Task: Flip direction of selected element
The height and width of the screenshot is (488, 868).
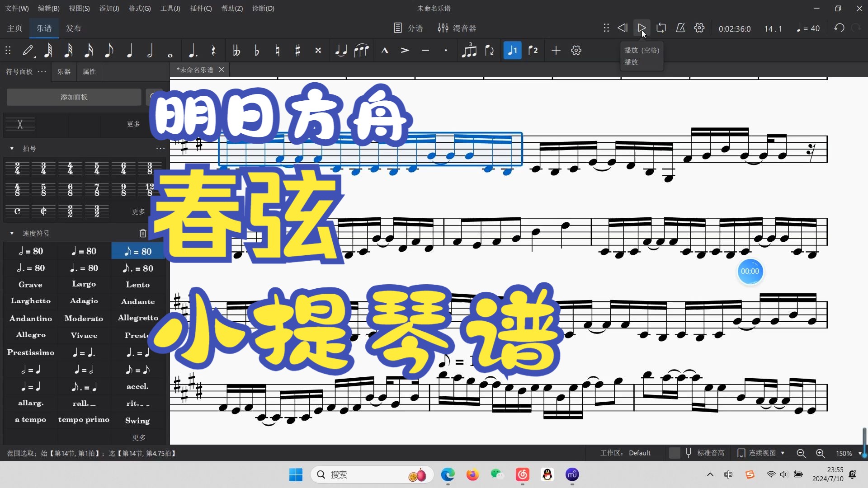Action: [x=490, y=51]
